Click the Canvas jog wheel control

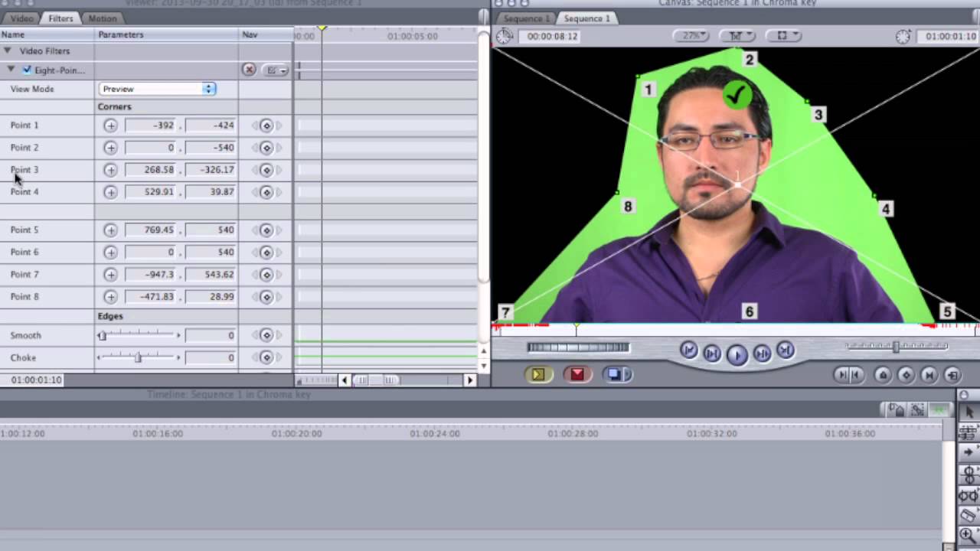click(578, 347)
